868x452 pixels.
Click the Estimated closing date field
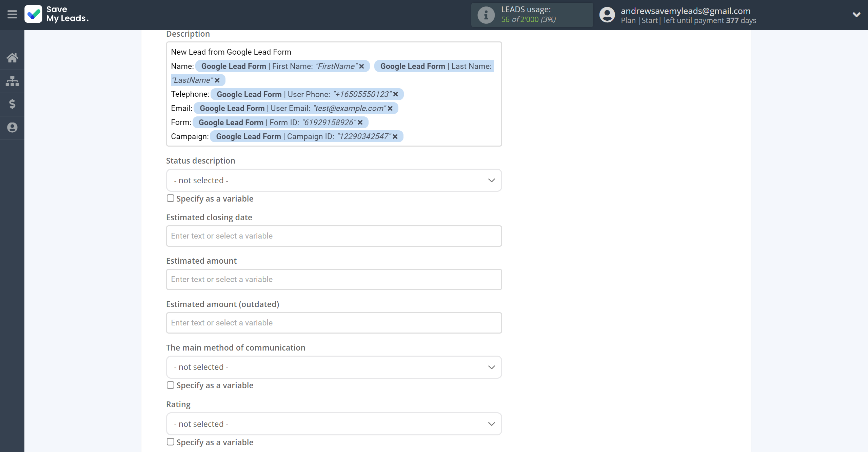(x=334, y=236)
